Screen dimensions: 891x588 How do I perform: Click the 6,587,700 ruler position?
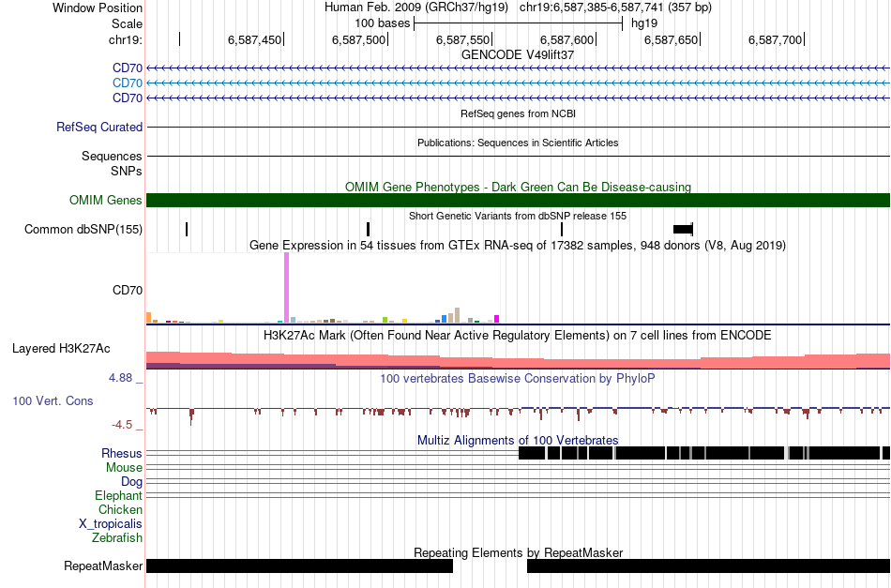(775, 39)
